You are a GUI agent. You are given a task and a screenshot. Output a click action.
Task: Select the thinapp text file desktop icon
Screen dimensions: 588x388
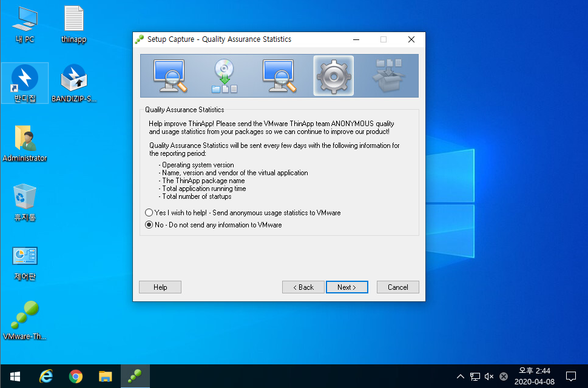(73, 25)
